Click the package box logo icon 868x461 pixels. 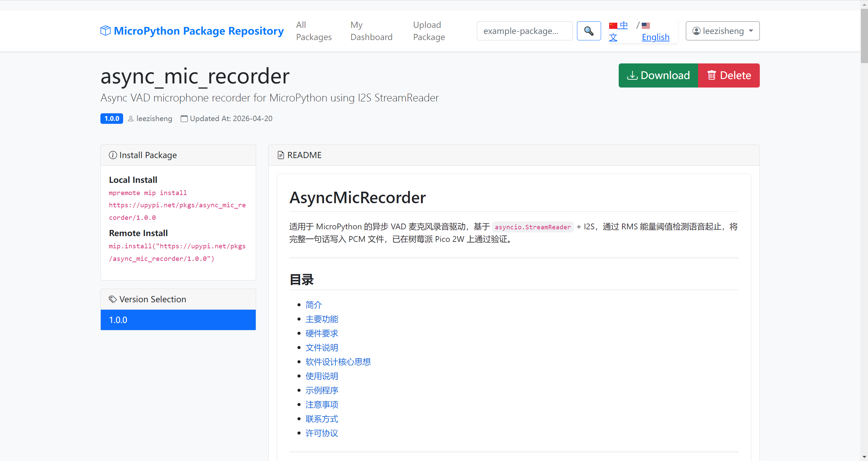pyautogui.click(x=105, y=31)
